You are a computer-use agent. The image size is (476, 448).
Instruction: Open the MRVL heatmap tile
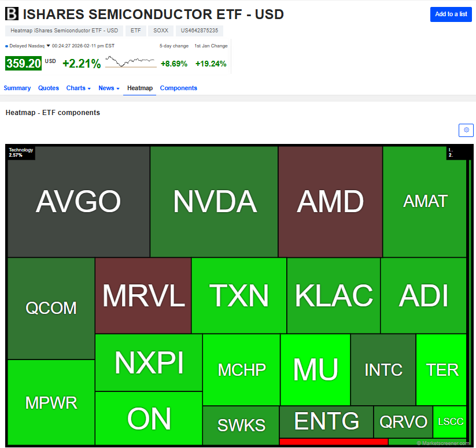tap(143, 295)
